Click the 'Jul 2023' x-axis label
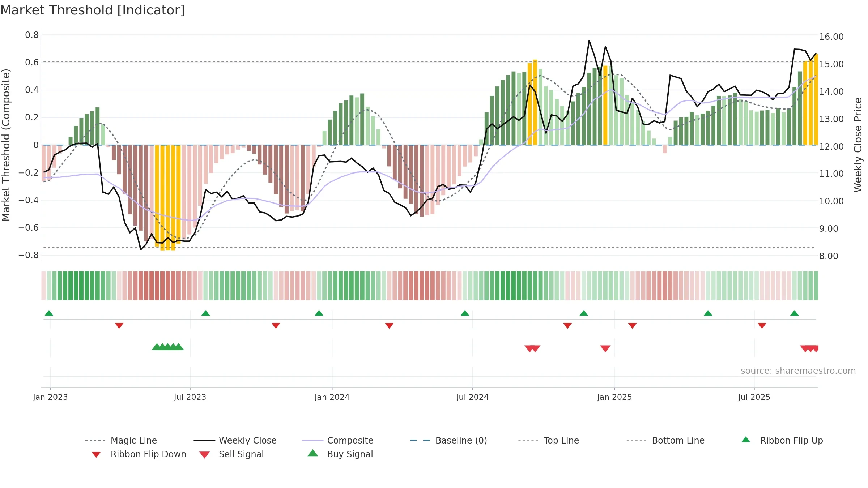The image size is (868, 488). [190, 397]
